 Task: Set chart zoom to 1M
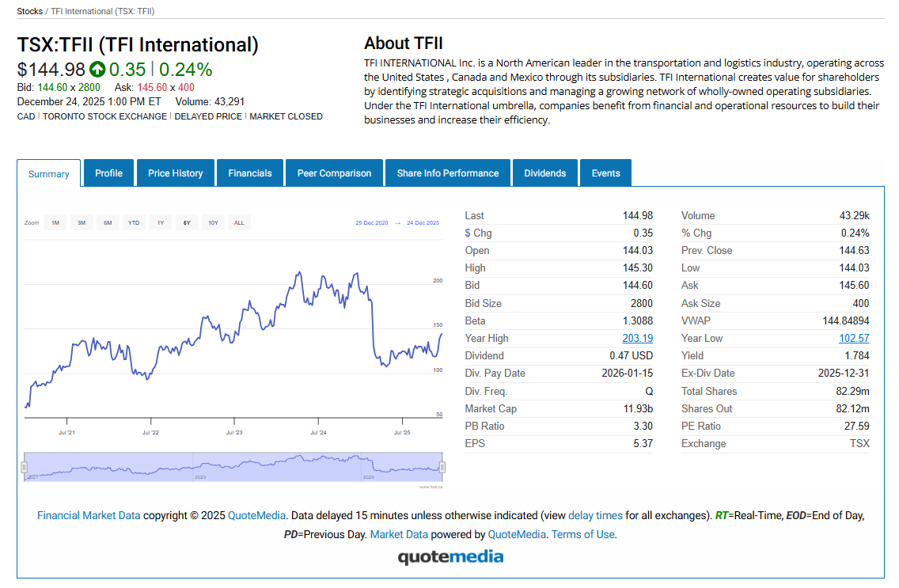pos(55,223)
